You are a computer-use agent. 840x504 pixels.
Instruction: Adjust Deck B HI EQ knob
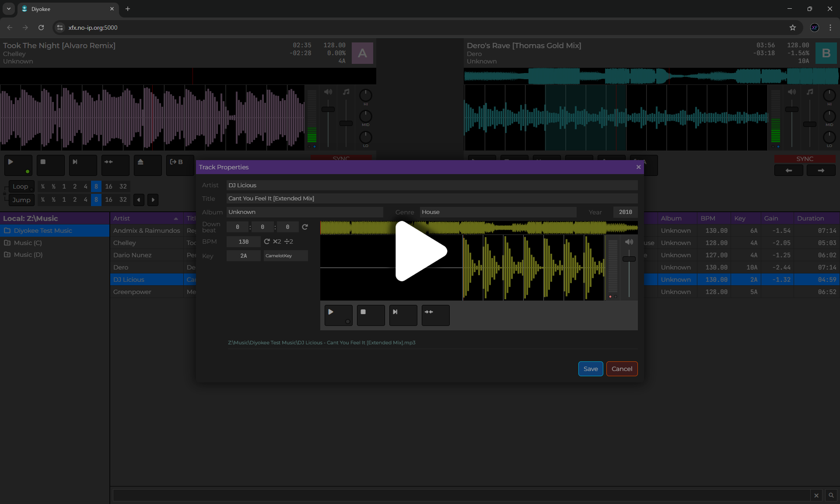[829, 95]
